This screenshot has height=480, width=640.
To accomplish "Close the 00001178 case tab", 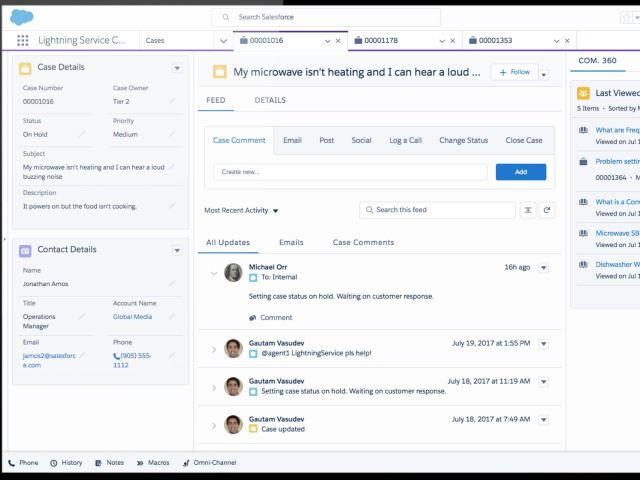I will 452,41.
